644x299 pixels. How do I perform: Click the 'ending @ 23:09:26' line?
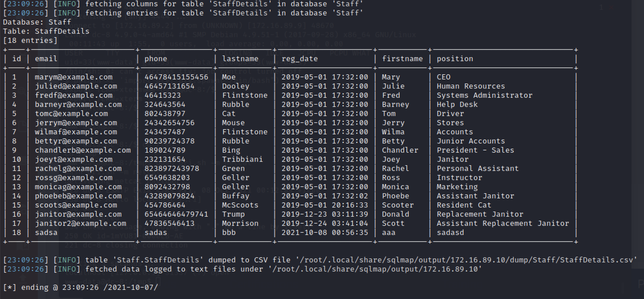(80, 287)
